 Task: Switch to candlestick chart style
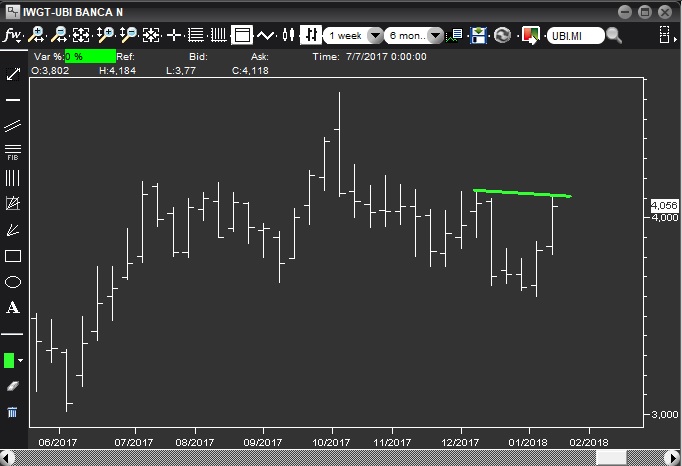pos(288,35)
